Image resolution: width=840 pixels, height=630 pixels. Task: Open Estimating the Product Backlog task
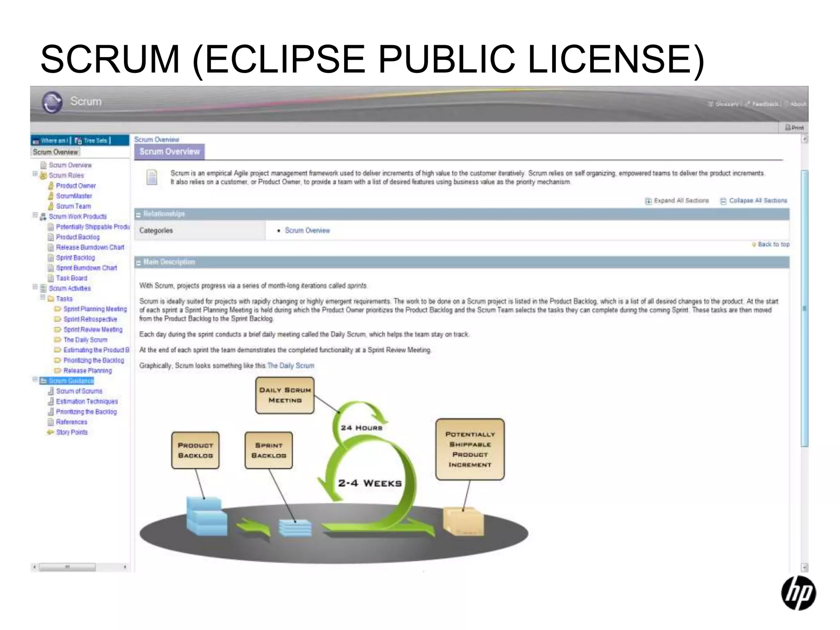[x=96, y=350]
